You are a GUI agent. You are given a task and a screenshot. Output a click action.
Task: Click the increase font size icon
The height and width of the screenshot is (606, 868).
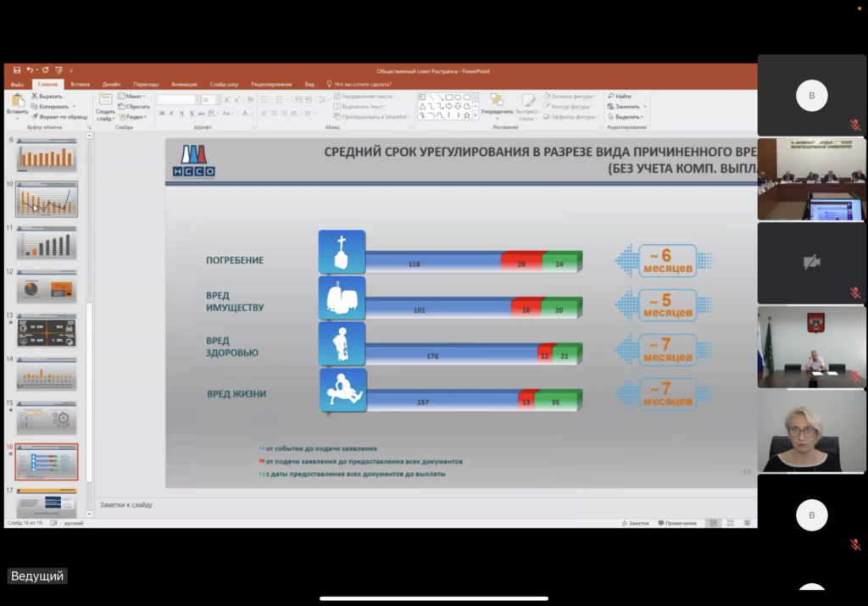[227, 100]
